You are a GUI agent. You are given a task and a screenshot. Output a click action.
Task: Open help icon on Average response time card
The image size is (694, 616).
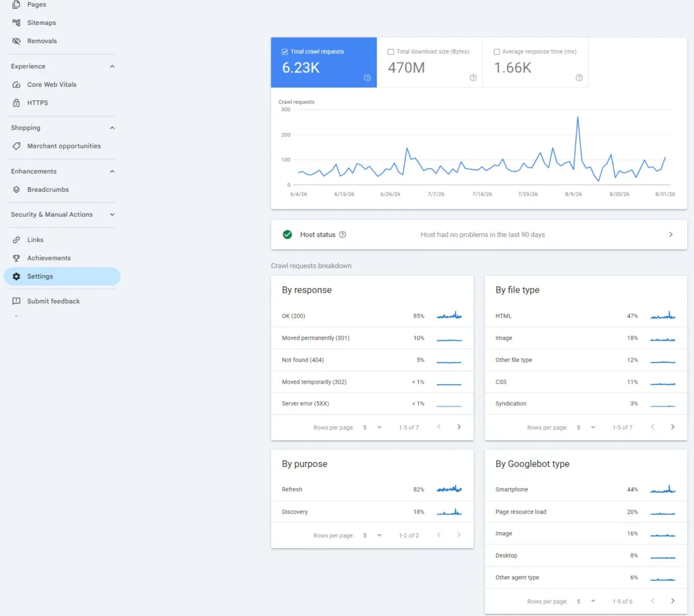(x=579, y=78)
